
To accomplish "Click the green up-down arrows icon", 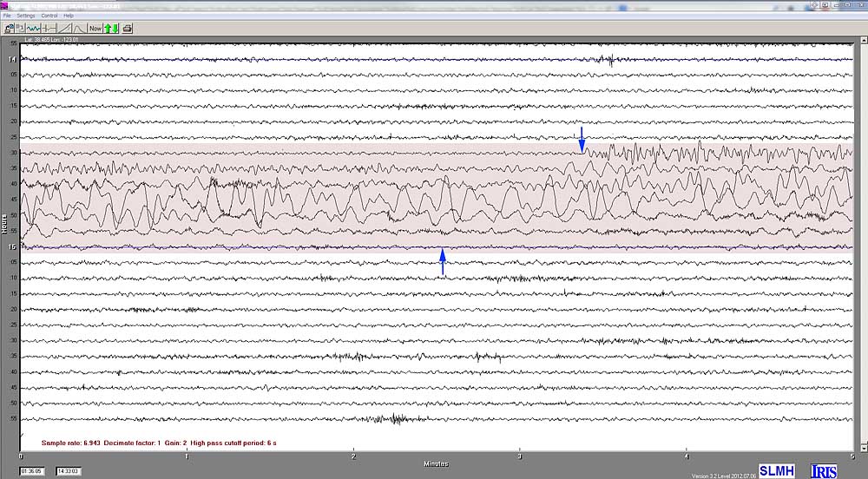I will pyautogui.click(x=111, y=29).
